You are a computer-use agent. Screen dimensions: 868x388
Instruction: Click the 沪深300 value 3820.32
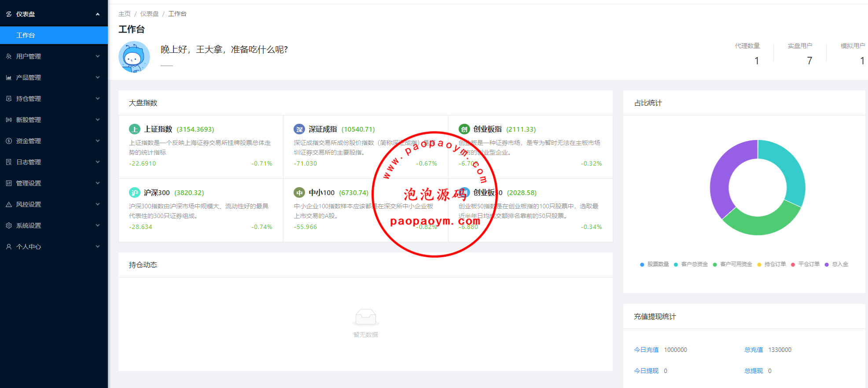189,192
